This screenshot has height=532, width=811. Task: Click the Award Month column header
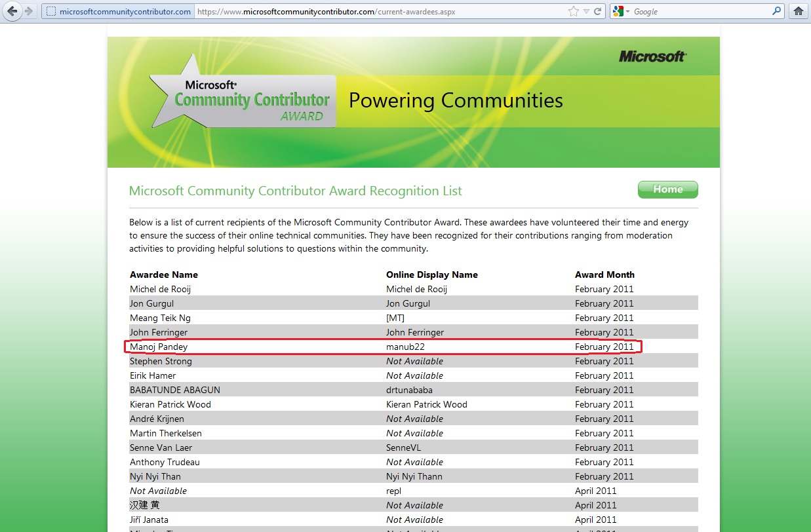point(604,275)
